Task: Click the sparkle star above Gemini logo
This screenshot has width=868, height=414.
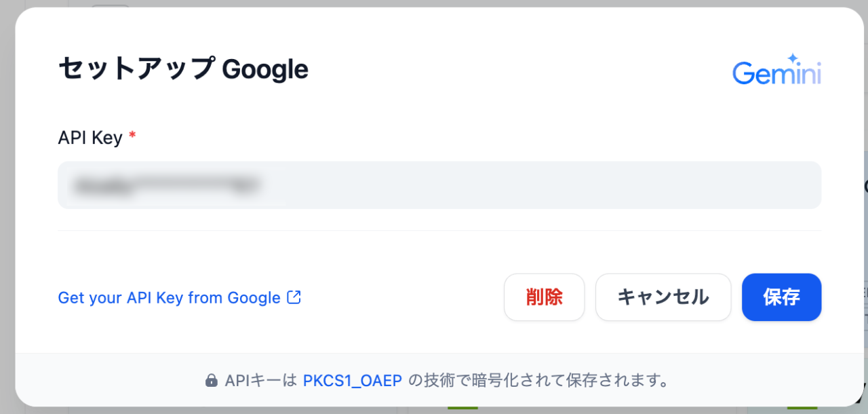Action: (x=791, y=59)
